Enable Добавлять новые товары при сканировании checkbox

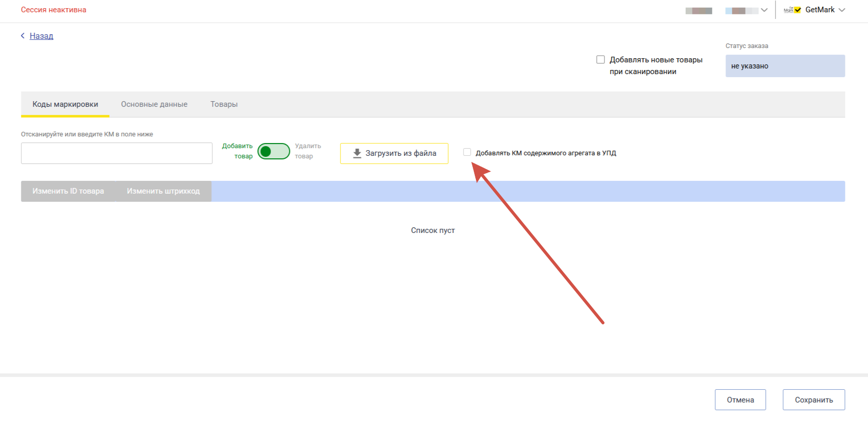[x=600, y=60]
